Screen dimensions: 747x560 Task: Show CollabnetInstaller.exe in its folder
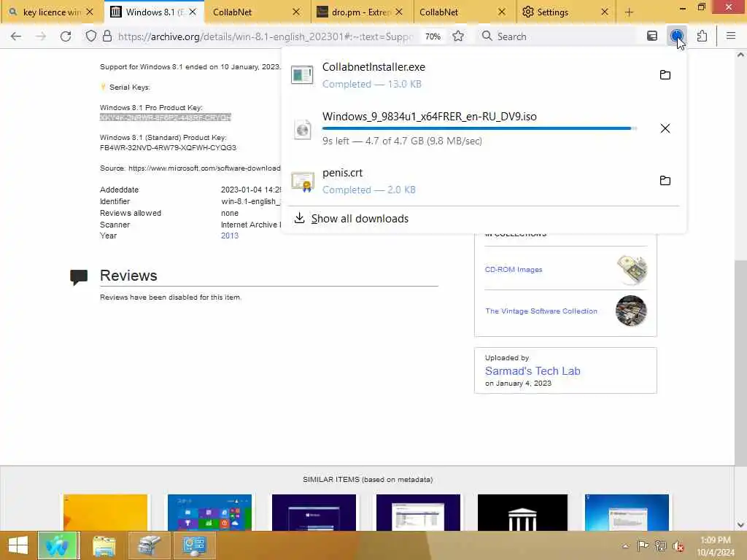tap(665, 75)
